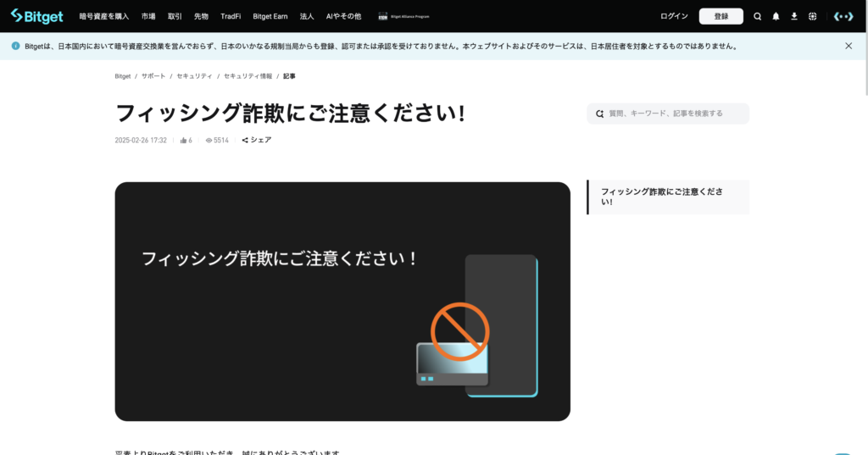Open AIやその他 menu
Screen dimensions: 868x455
point(343,17)
